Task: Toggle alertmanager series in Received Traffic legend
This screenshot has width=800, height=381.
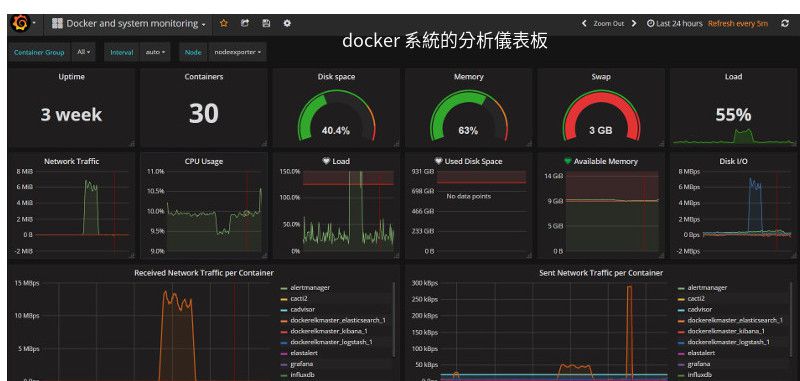Action: tap(310, 288)
